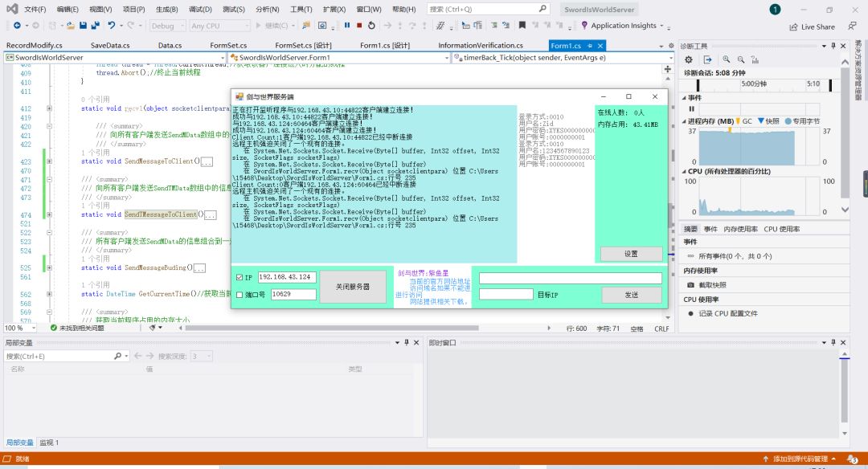The image size is (868, 469).
Task: Pause debugging with the Break All icon
Action: [x=347, y=26]
